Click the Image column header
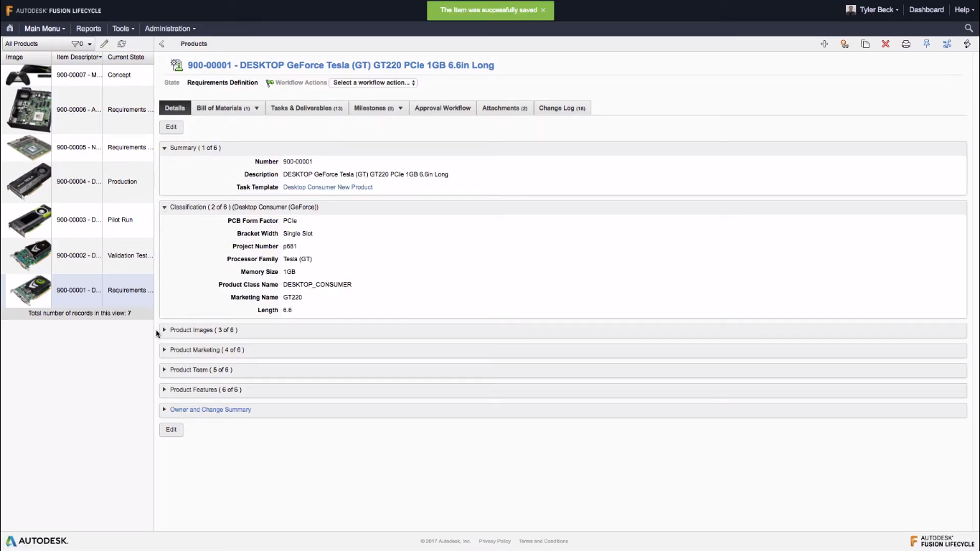 [x=26, y=57]
